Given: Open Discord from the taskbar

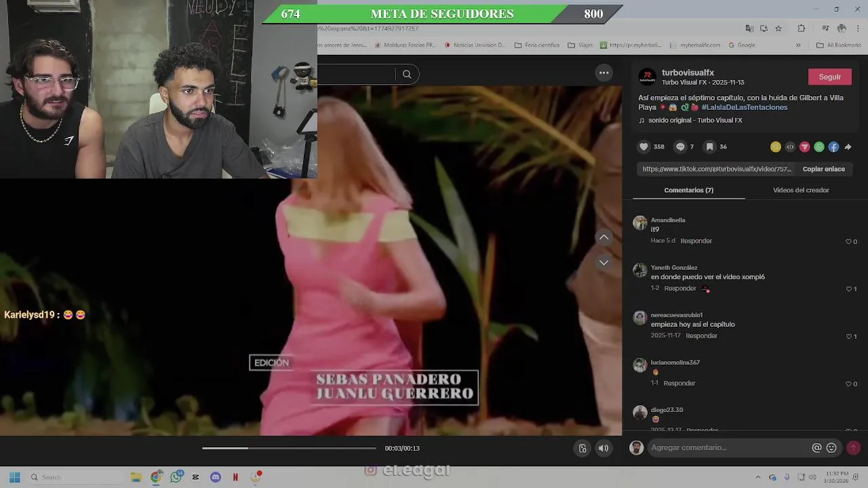Looking at the screenshot, I should point(216,477).
